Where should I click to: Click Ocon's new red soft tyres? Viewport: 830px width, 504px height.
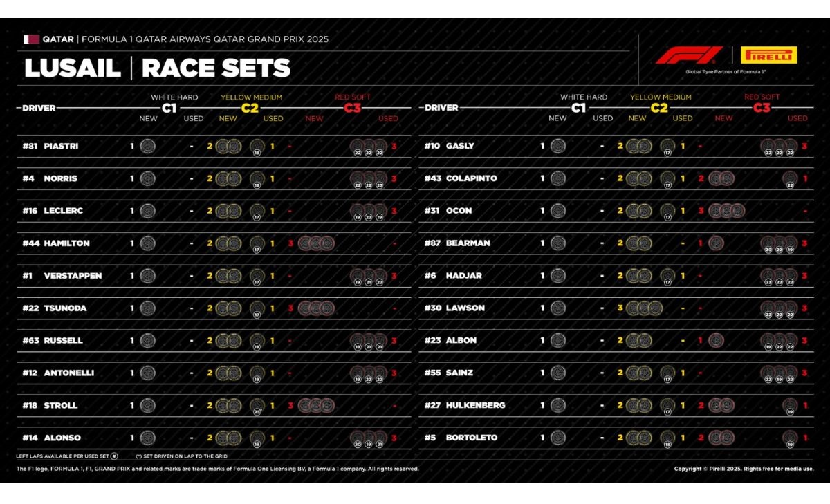(726, 211)
